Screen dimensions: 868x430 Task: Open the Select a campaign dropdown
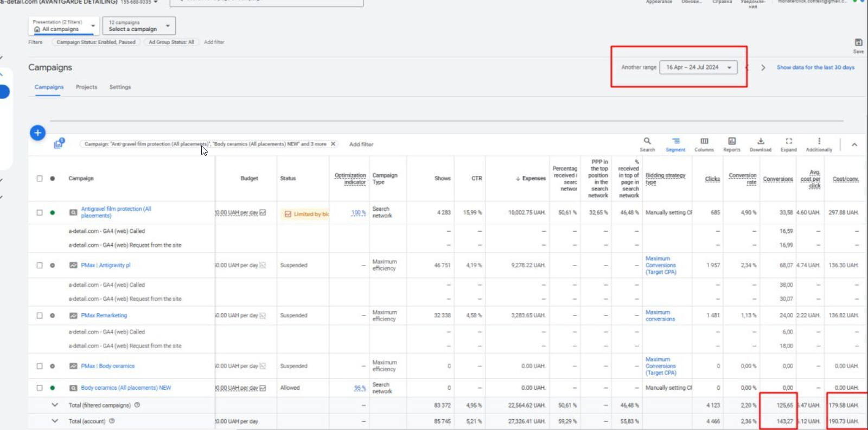(139, 26)
